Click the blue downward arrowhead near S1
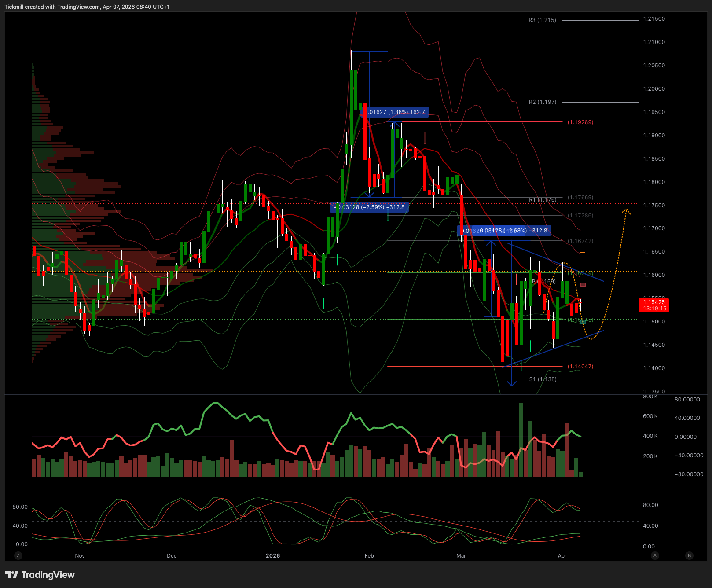This screenshot has height=588, width=712. [x=511, y=384]
